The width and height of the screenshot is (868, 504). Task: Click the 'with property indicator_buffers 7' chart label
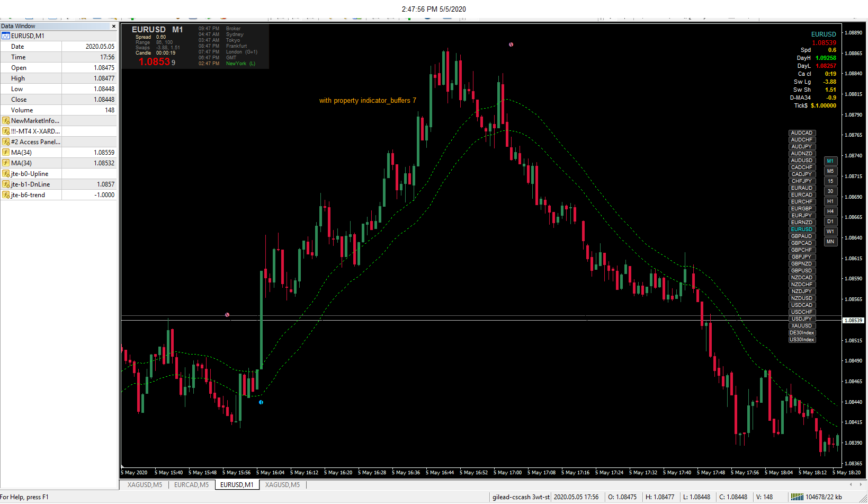pyautogui.click(x=368, y=101)
